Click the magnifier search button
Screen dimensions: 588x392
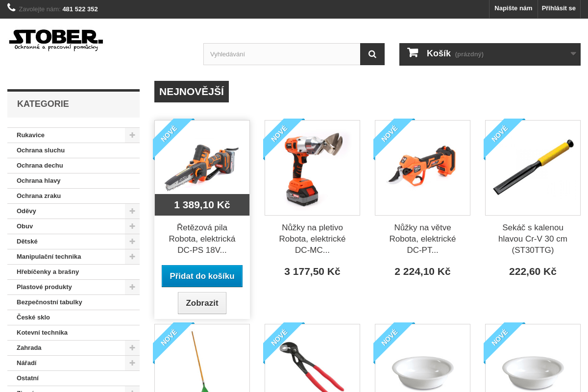(x=372, y=54)
